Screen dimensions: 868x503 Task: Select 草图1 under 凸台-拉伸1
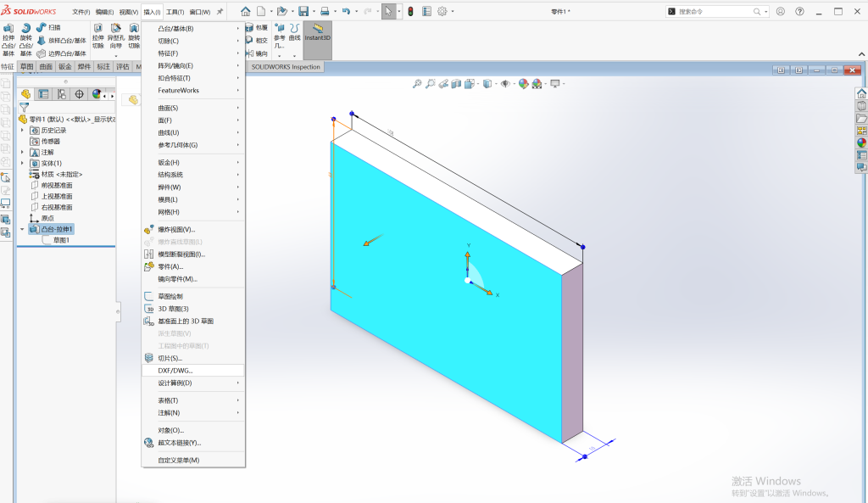(56, 240)
